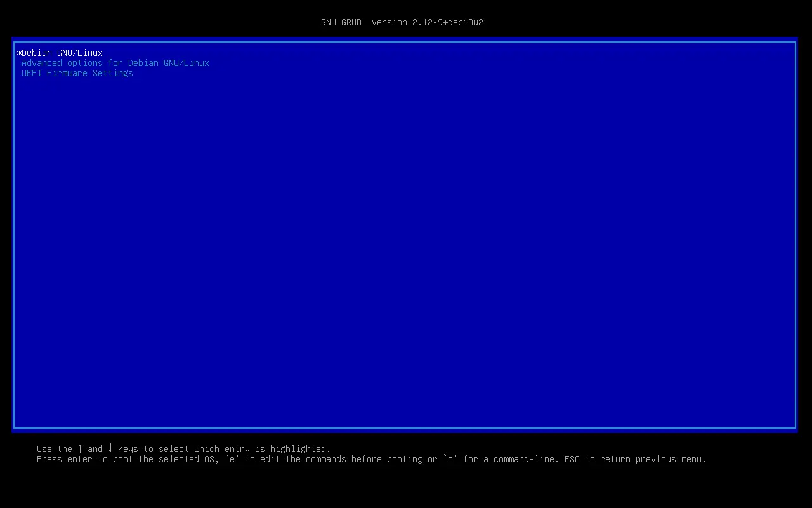Click the GNU GRUB version header text
The width and height of the screenshot is (812, 508).
click(x=402, y=22)
